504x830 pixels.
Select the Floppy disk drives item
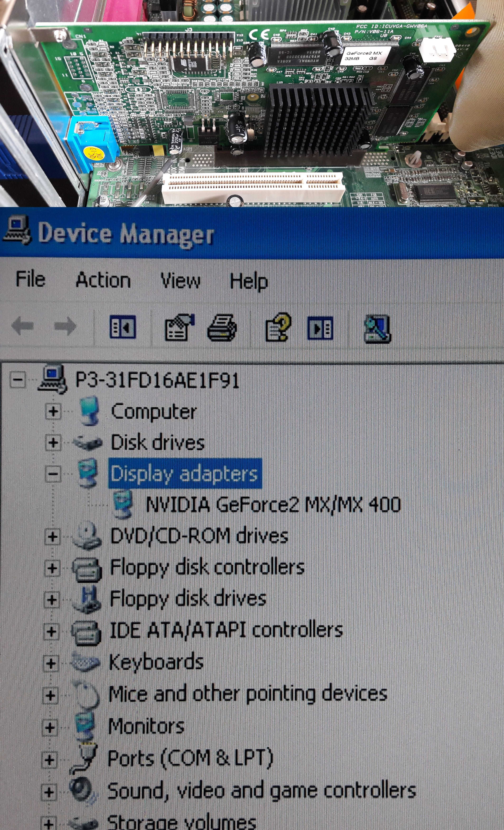click(188, 599)
